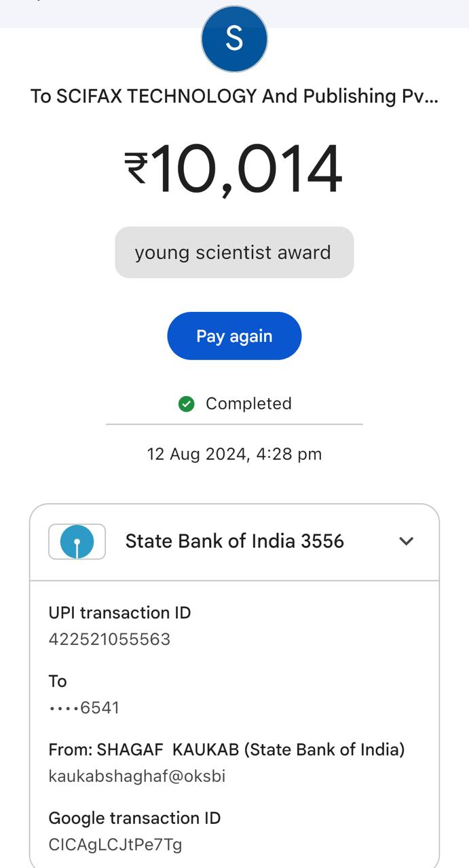Select Google transaction ID CICAgLCJtPe7Tg
Screen dimensions: 469x868
[115, 845]
